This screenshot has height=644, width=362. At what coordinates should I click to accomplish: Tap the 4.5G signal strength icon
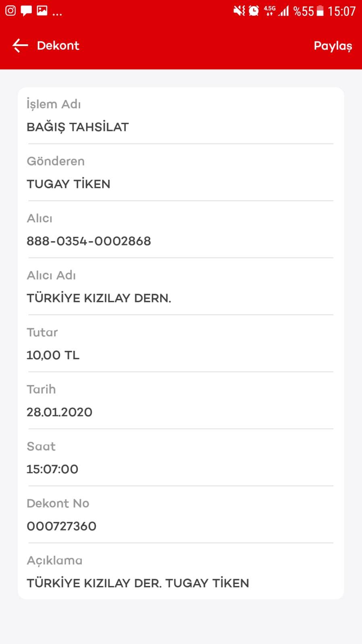pos(276,11)
